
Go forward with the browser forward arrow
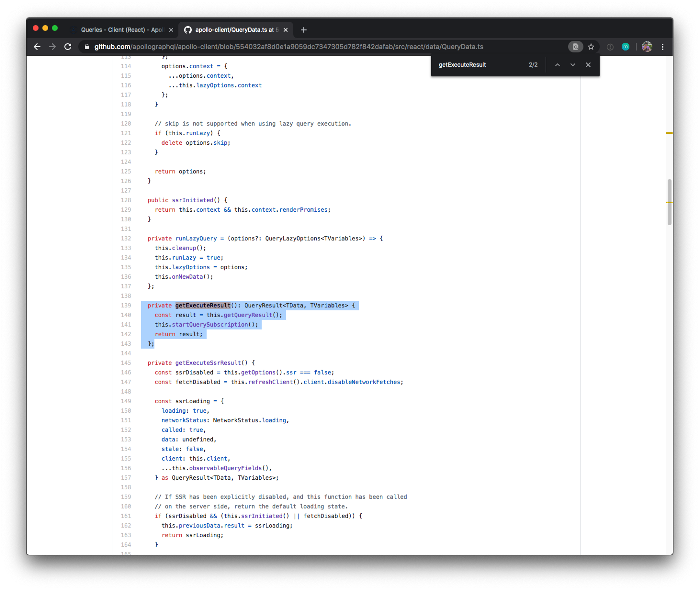click(52, 47)
